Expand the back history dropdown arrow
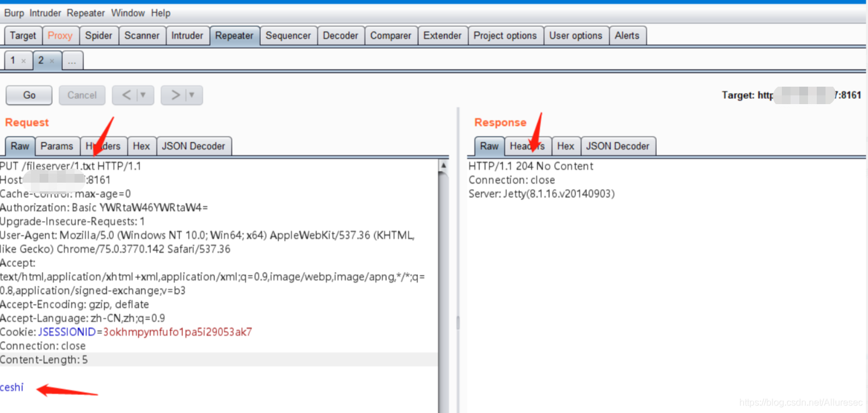The height and width of the screenshot is (413, 868). tap(144, 95)
